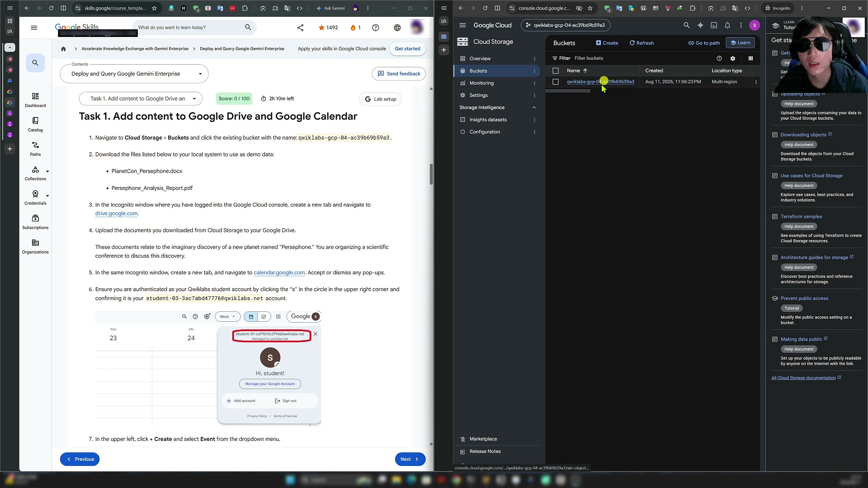Open the Overview item's three-dot menu

click(534, 59)
